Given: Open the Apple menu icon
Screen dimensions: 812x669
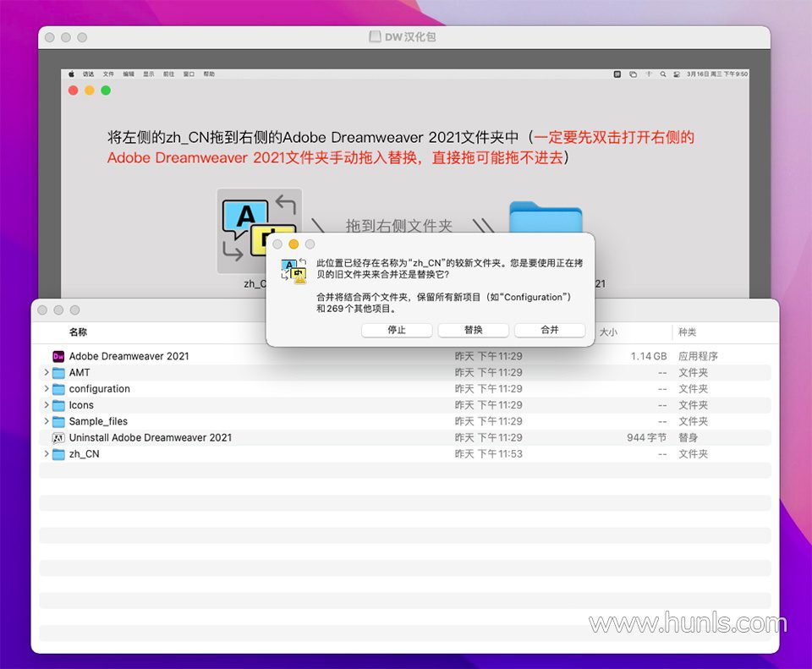Looking at the screenshot, I should (71, 74).
